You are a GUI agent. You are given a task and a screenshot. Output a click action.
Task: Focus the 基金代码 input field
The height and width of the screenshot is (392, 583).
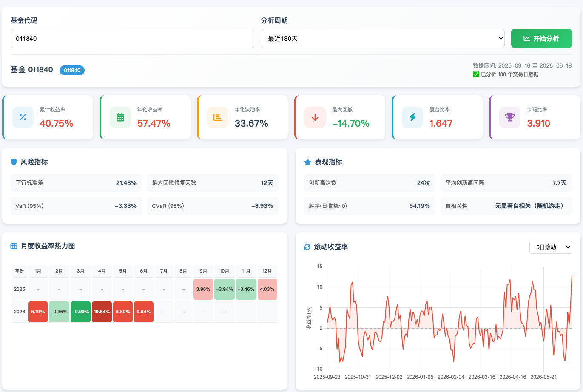pyautogui.click(x=132, y=39)
